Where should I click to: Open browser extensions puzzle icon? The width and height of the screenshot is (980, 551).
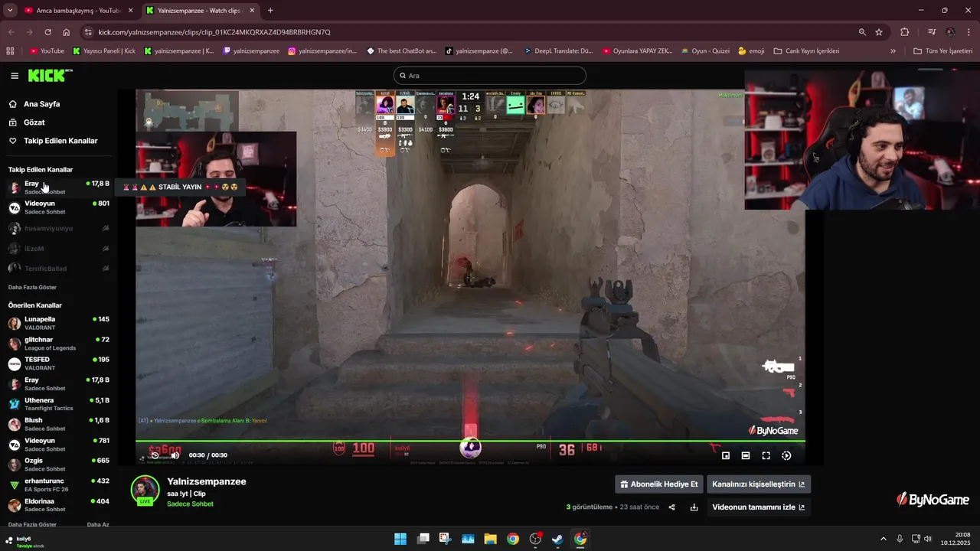905,32
